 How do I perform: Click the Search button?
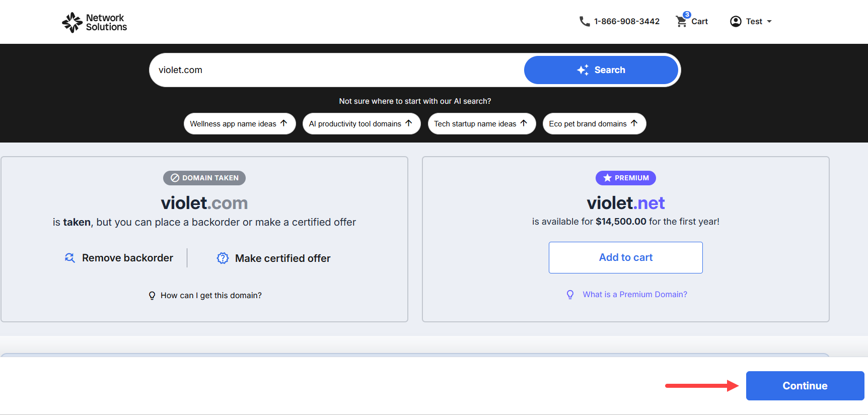click(601, 70)
